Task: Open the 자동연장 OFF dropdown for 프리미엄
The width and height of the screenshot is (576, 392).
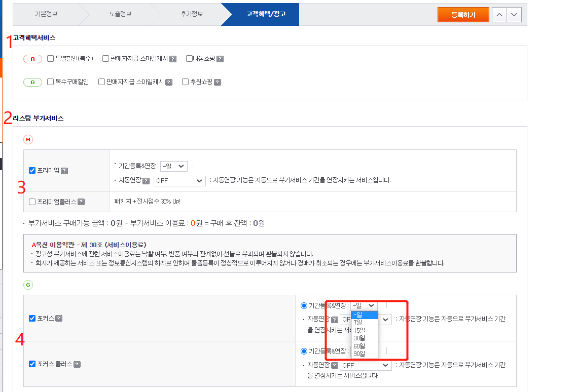Action: pyautogui.click(x=179, y=181)
